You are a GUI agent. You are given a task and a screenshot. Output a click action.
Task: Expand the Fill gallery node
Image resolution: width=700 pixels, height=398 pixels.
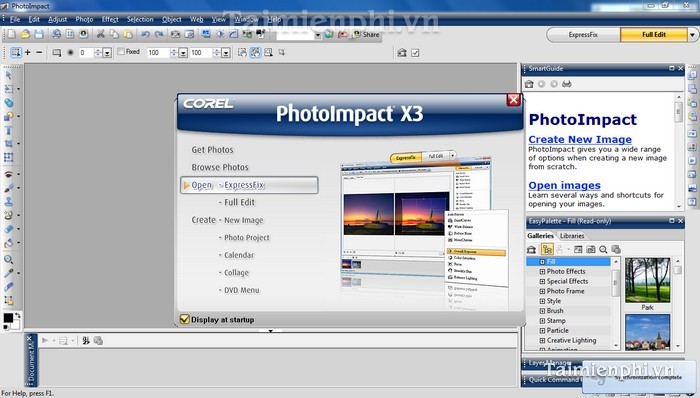tap(542, 261)
